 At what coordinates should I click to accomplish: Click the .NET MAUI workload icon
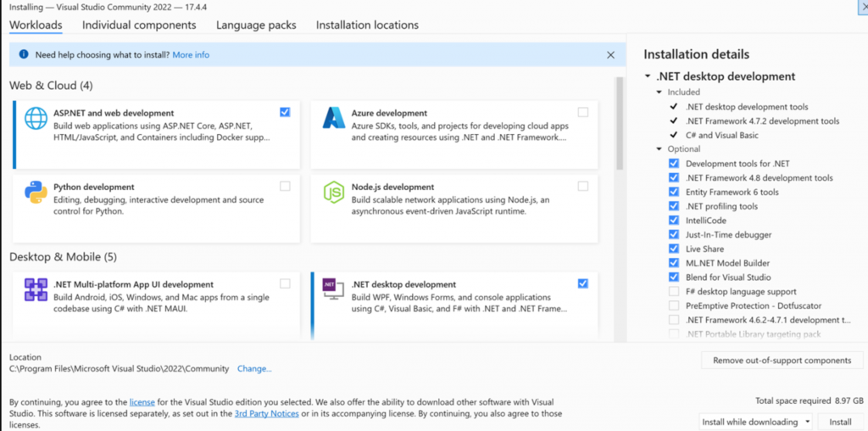tap(36, 290)
